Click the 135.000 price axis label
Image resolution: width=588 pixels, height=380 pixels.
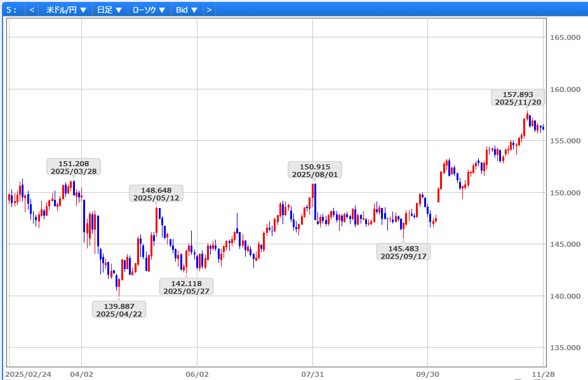point(565,348)
